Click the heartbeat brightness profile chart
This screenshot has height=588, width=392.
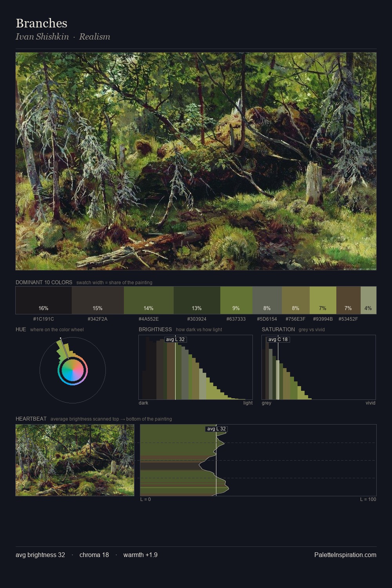258,460
